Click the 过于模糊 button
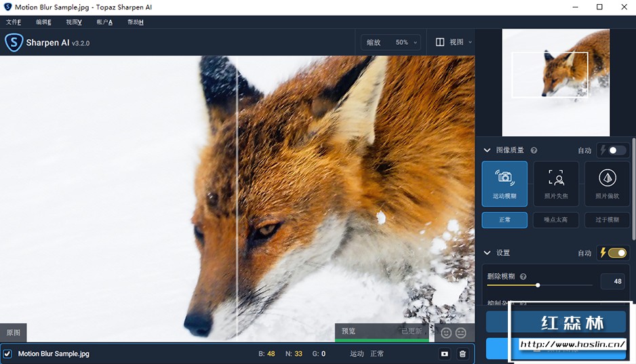 click(607, 220)
